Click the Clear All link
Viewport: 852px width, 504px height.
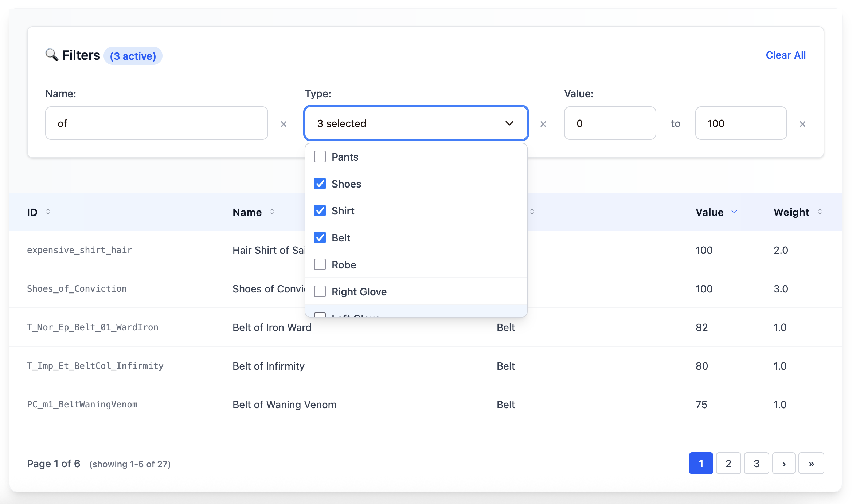coord(786,55)
